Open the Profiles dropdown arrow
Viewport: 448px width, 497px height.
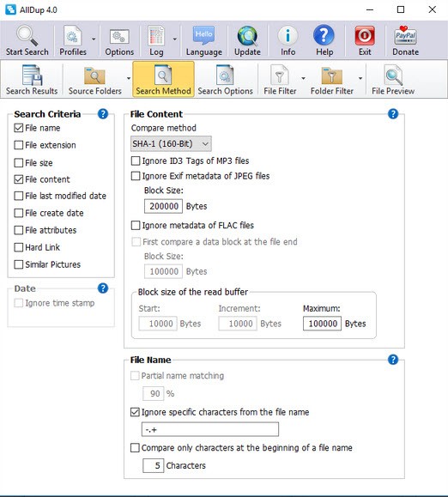point(94,39)
